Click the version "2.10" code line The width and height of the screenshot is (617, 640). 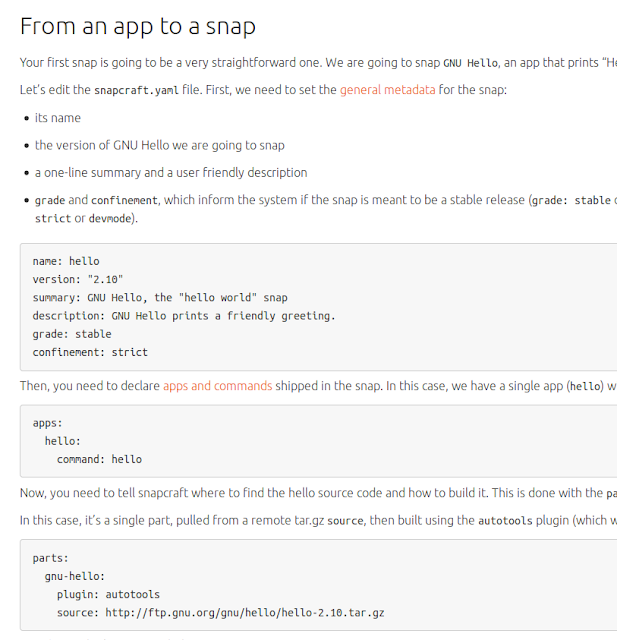coord(78,280)
